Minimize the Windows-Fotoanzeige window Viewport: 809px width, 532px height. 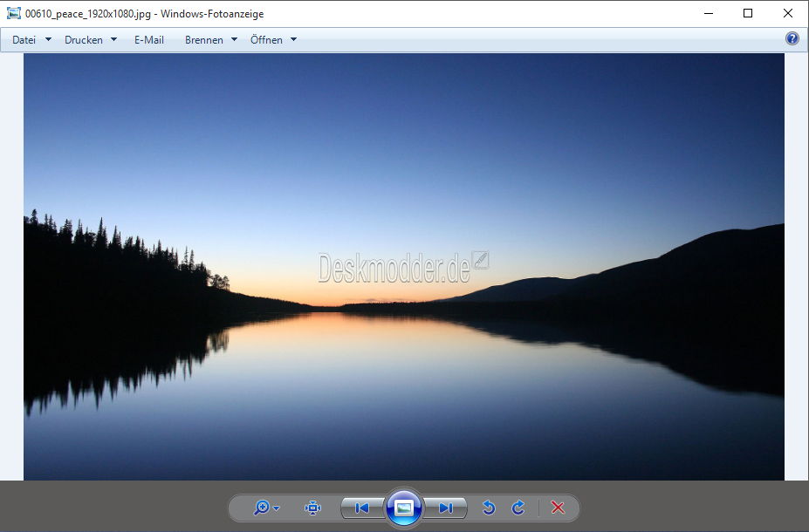click(709, 13)
